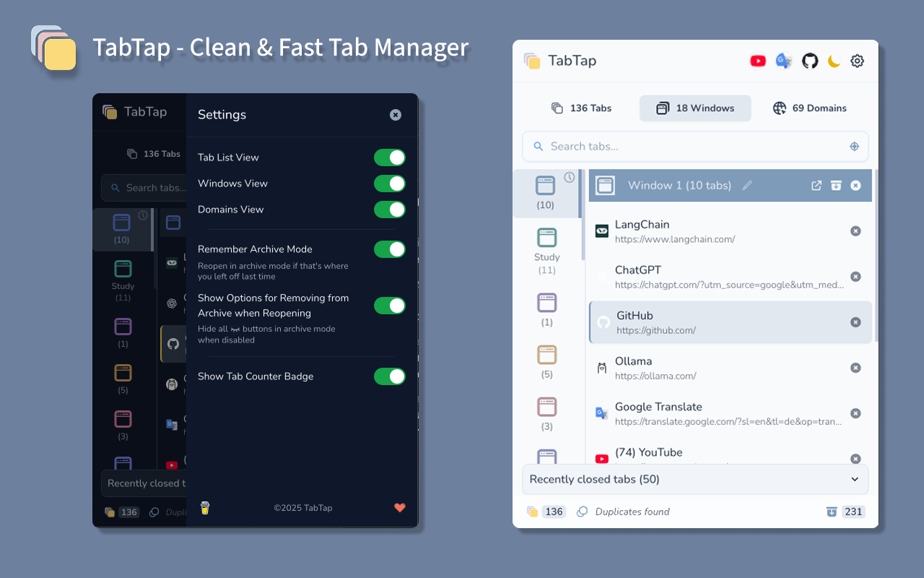Select the 136 Tabs view

[581, 108]
